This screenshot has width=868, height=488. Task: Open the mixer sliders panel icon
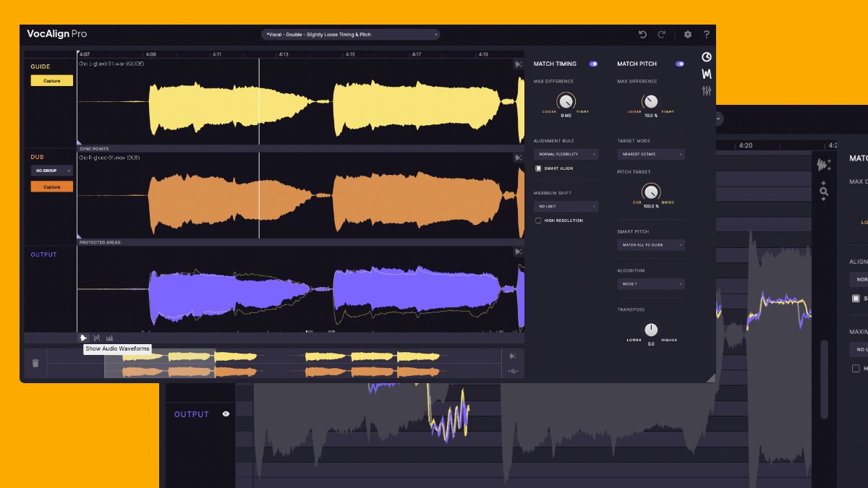click(707, 90)
